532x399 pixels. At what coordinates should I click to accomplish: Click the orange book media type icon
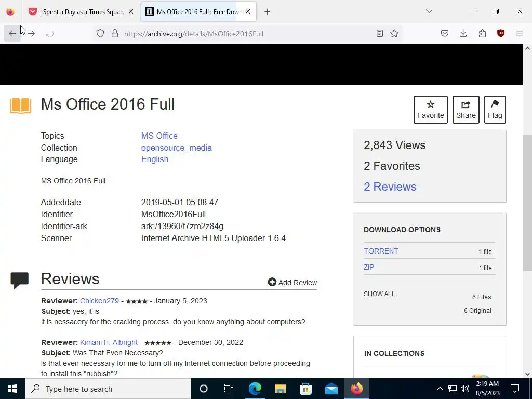coord(20,105)
